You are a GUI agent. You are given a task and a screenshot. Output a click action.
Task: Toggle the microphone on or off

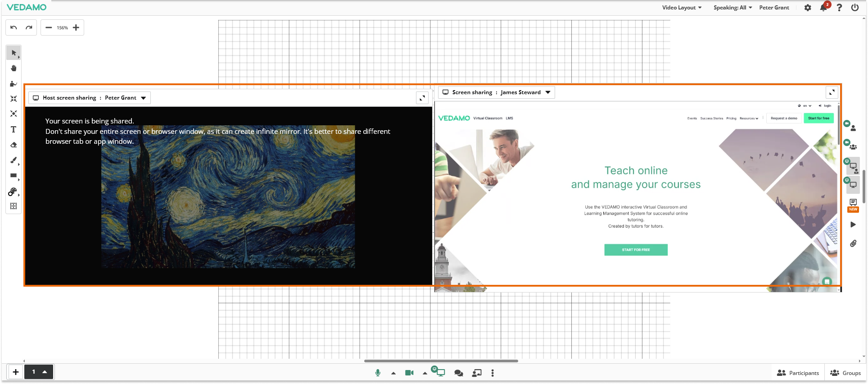tap(378, 373)
